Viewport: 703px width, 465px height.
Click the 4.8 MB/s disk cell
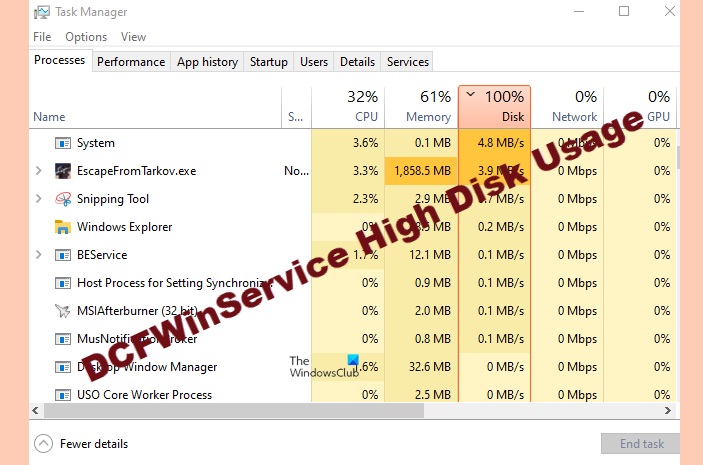pos(495,143)
